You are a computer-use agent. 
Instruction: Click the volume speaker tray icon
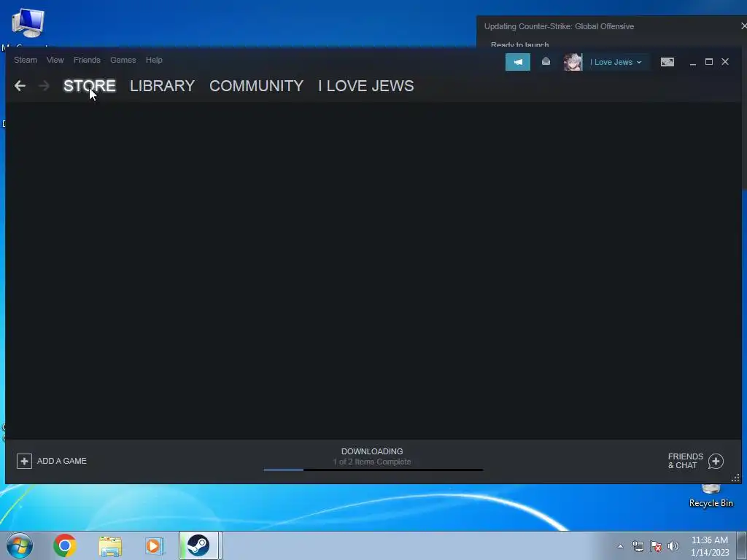pos(673,546)
